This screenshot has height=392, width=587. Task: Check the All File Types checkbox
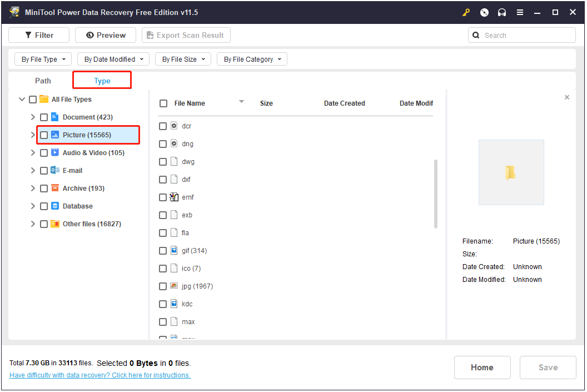tap(33, 100)
